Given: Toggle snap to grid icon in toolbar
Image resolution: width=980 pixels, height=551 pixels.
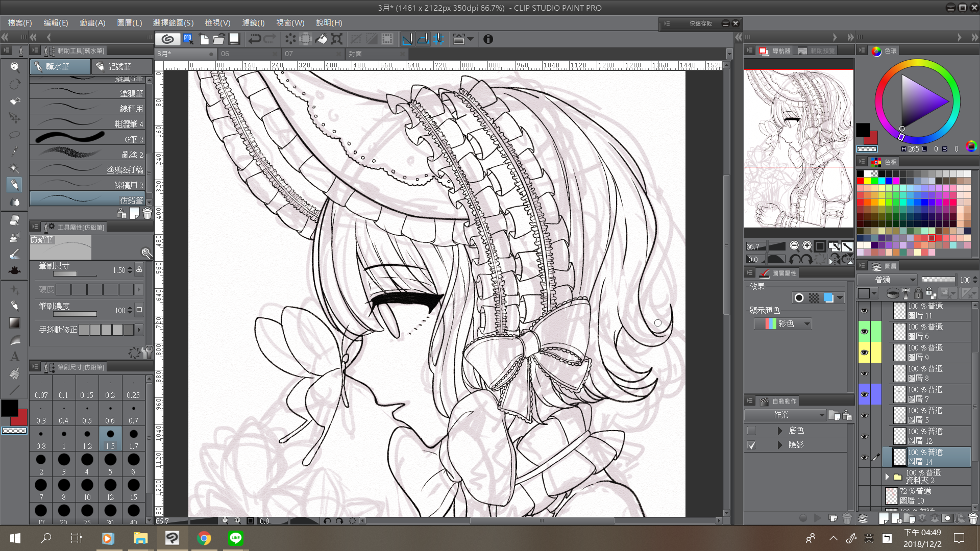Looking at the screenshot, I should coord(438,39).
